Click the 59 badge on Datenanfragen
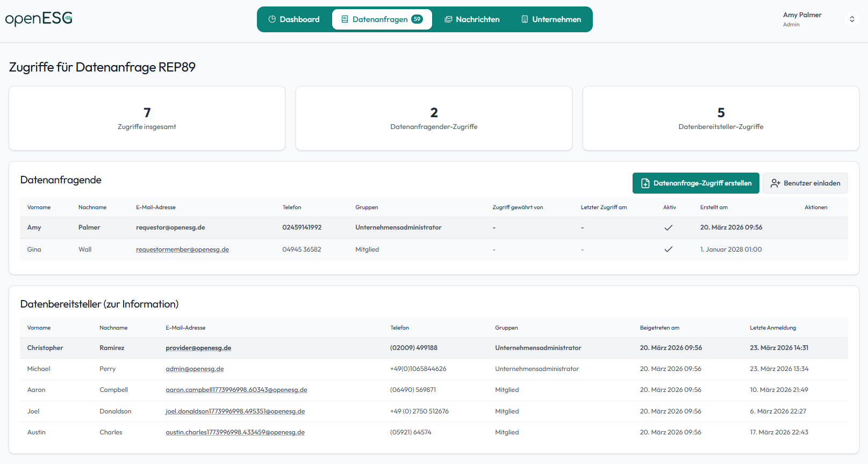 417,19
